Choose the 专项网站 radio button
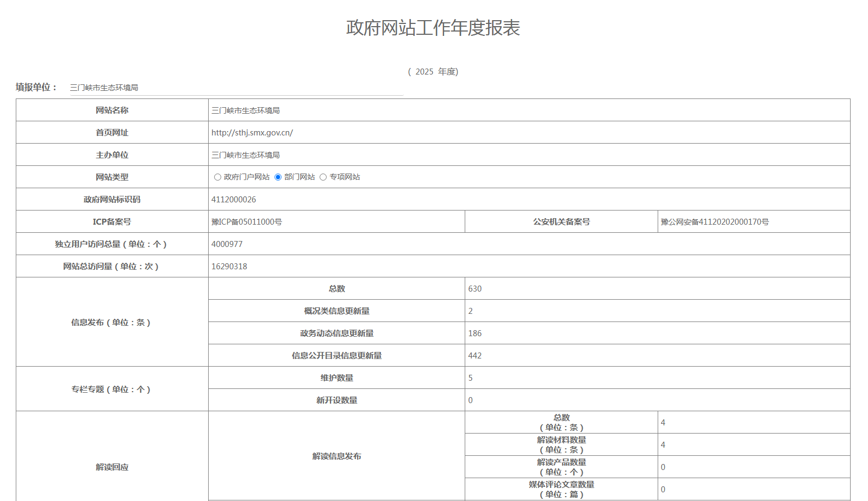The height and width of the screenshot is (501, 868). pos(323,177)
